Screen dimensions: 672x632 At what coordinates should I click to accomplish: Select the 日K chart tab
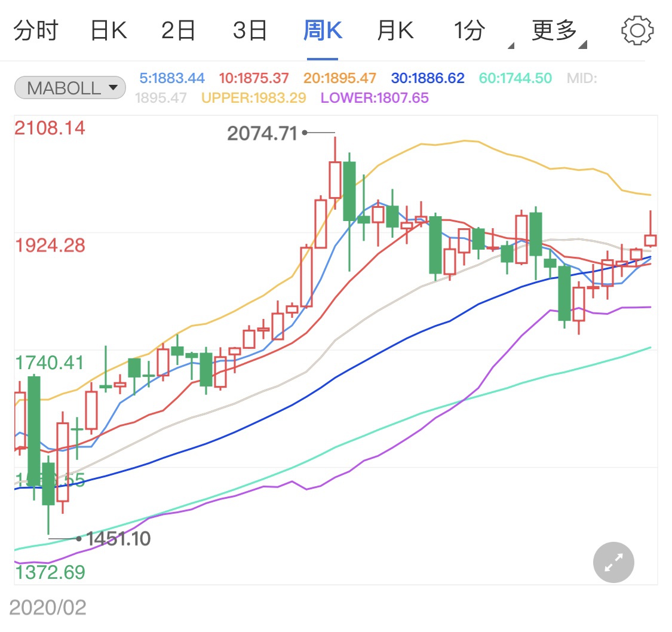click(x=108, y=30)
